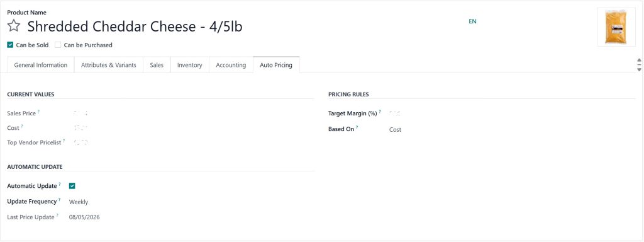Screen dimensions: 644x242
Task: Click Top Vendor Pricelist help question mark
Action: (x=64, y=141)
